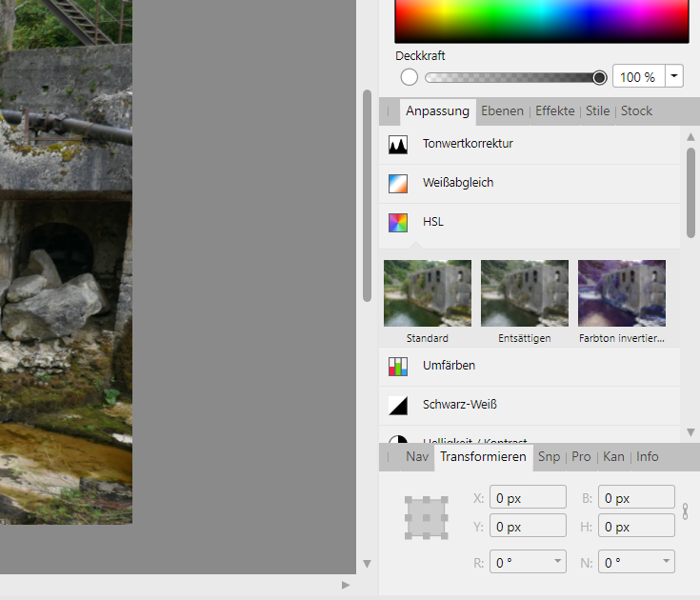The image size is (700, 600).
Task: Switch to the Anpassung tab
Action: click(437, 111)
